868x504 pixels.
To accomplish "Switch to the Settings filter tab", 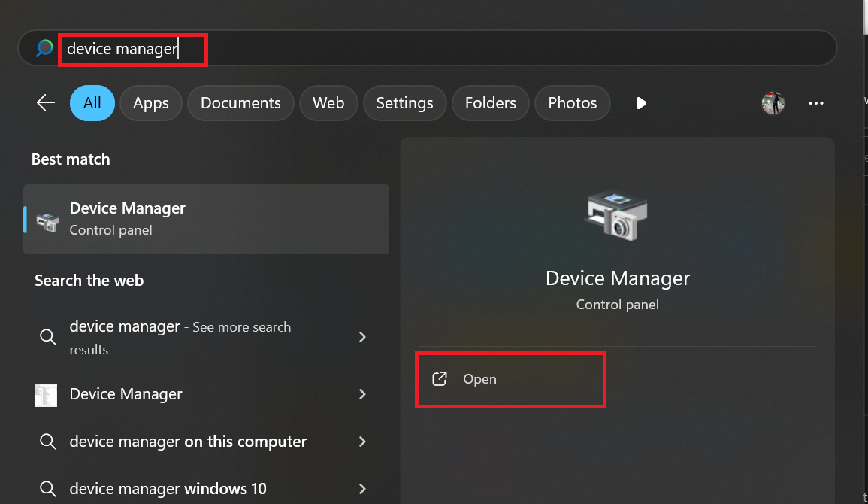I will click(x=404, y=103).
